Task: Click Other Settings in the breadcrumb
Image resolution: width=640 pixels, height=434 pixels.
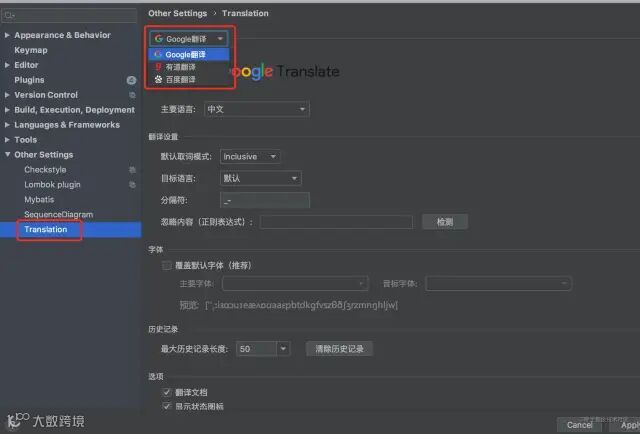Action: [x=178, y=13]
